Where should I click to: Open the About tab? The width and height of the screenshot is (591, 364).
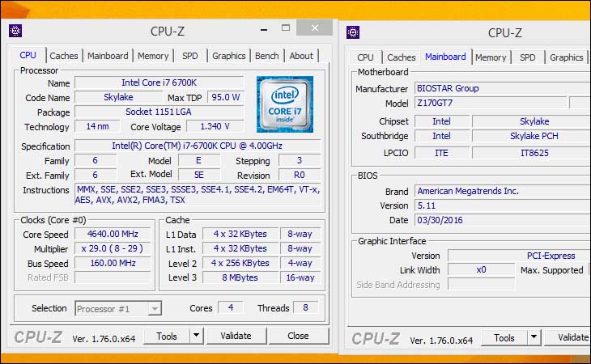pos(301,56)
